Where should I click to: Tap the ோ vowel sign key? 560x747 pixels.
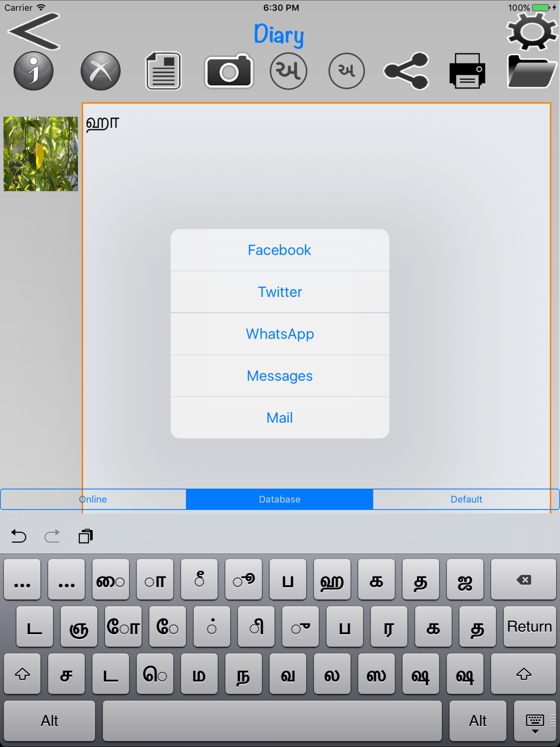123,627
